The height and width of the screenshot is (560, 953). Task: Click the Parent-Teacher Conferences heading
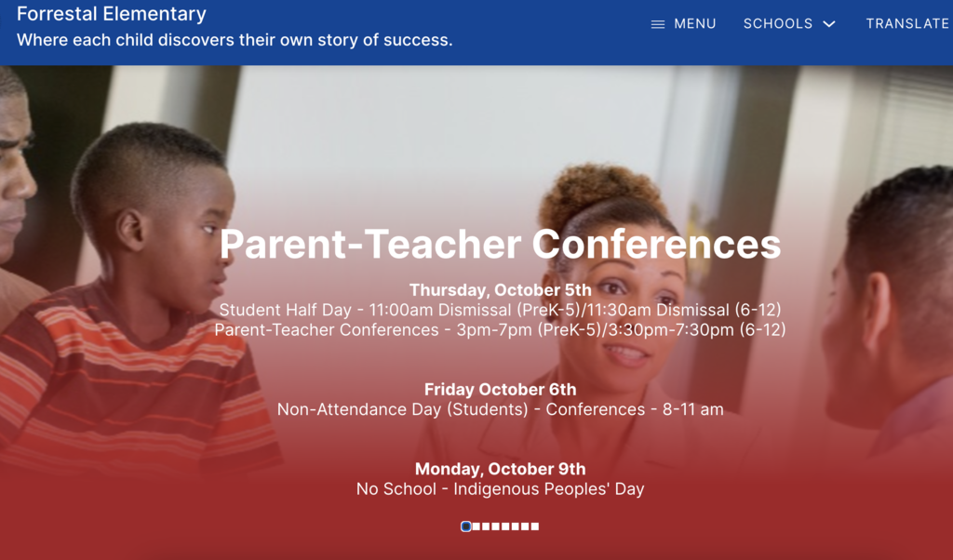click(500, 244)
